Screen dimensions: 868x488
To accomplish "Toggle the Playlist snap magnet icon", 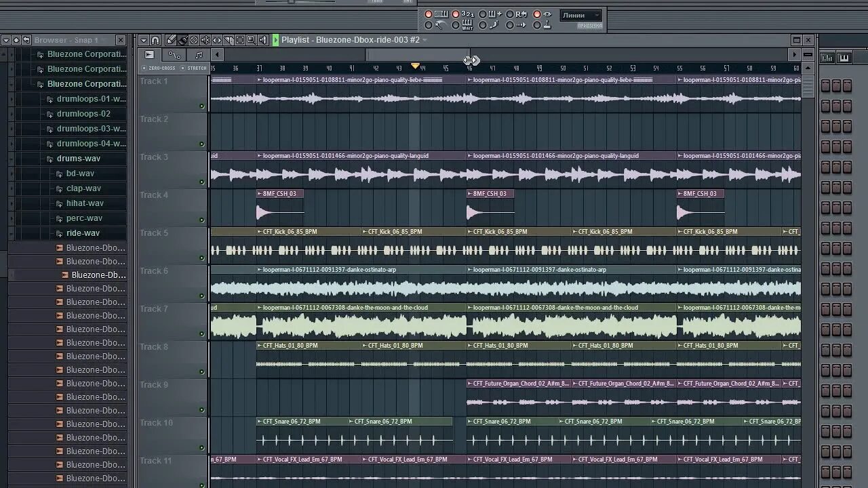I will (155, 40).
